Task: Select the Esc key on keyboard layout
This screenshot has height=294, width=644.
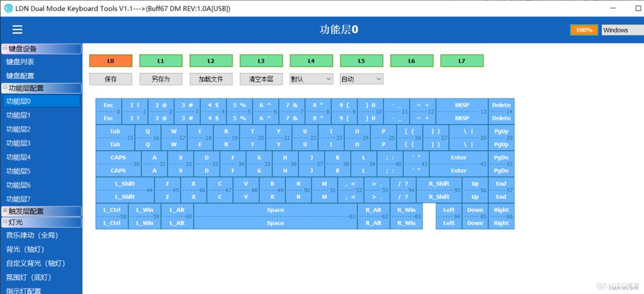Action: 109,112
